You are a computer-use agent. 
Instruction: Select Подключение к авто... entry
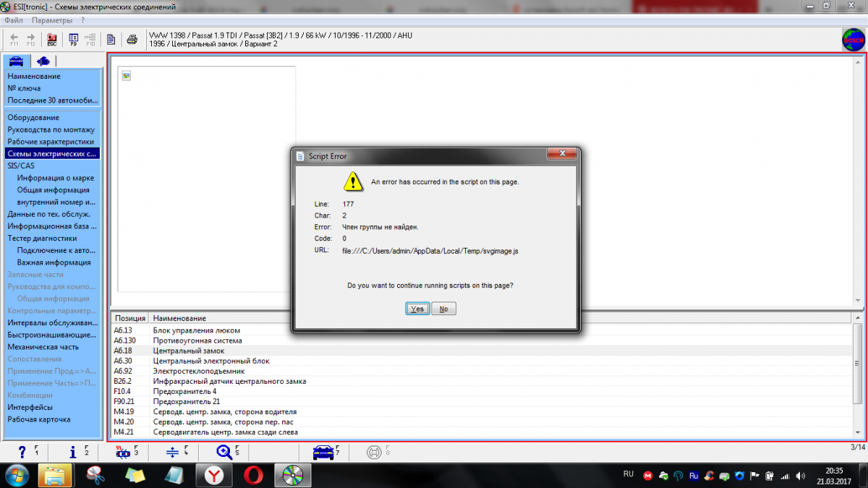[x=56, y=250]
